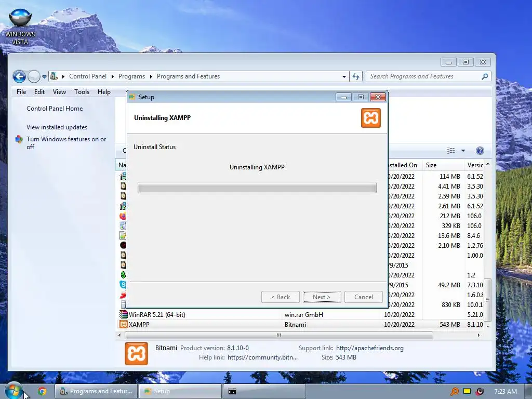Click the Bitnami publisher cell for XAMPP

click(295, 325)
